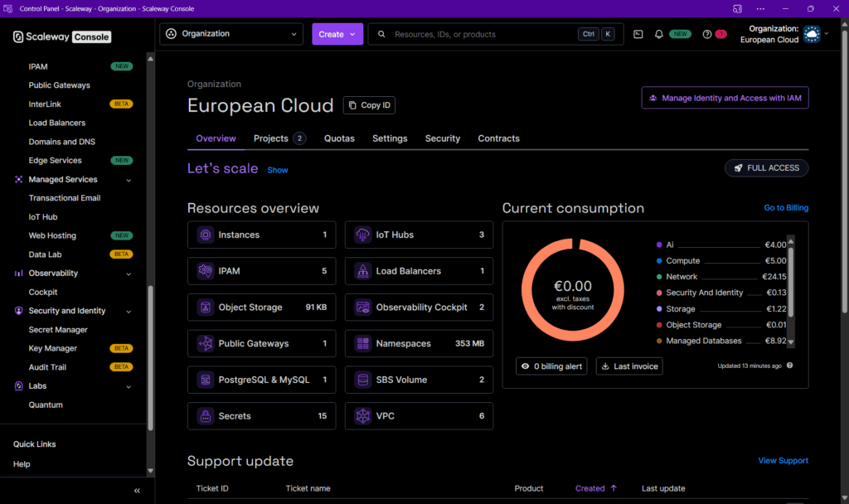This screenshot has height=504, width=849.
Task: Collapse the Observability section chevron
Action: point(129,274)
